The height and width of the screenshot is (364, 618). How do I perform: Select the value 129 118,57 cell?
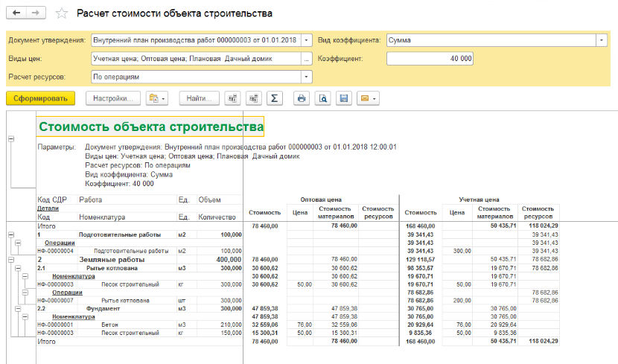point(420,260)
